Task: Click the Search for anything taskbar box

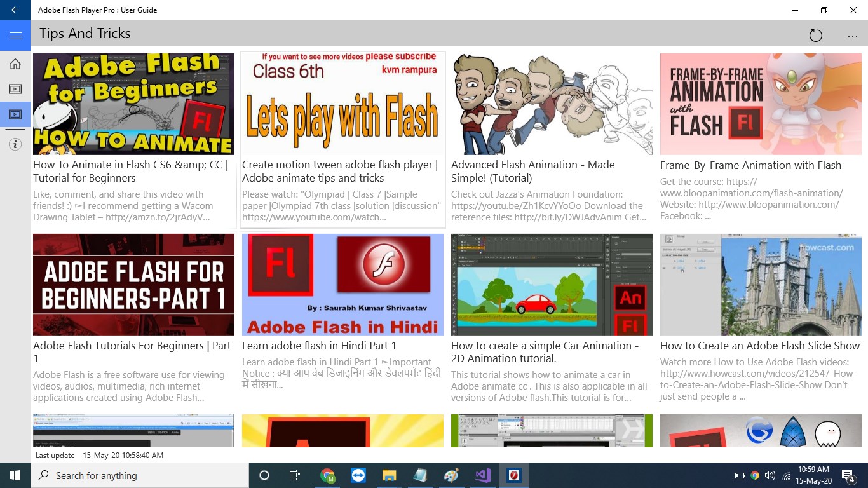Action: 140,475
